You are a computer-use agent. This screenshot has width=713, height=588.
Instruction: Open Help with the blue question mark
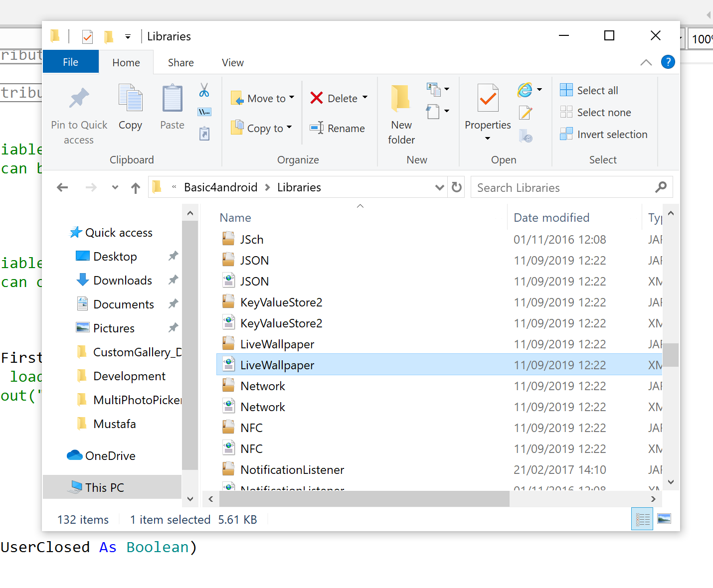[668, 62]
